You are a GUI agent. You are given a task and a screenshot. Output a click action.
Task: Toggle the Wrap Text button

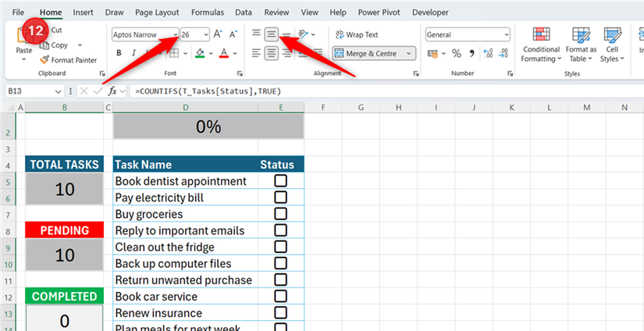[x=357, y=34]
